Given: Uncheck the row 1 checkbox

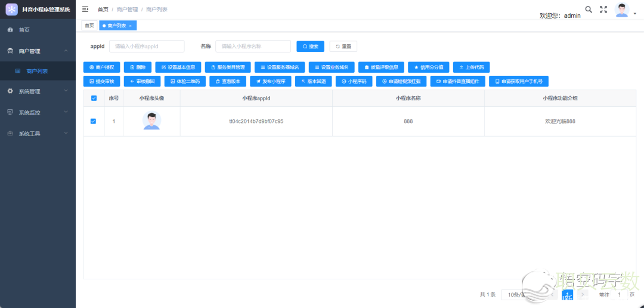Looking at the screenshot, I should pos(93,121).
